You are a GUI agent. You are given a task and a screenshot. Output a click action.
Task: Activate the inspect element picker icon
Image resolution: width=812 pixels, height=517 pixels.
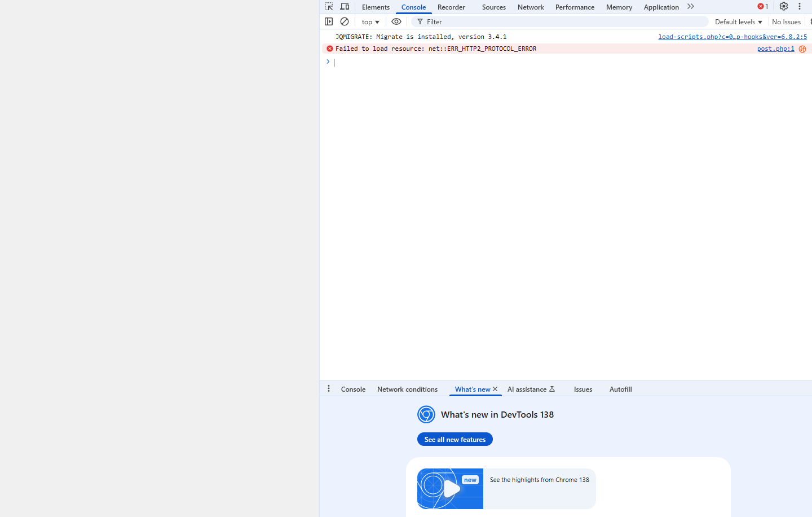(329, 7)
